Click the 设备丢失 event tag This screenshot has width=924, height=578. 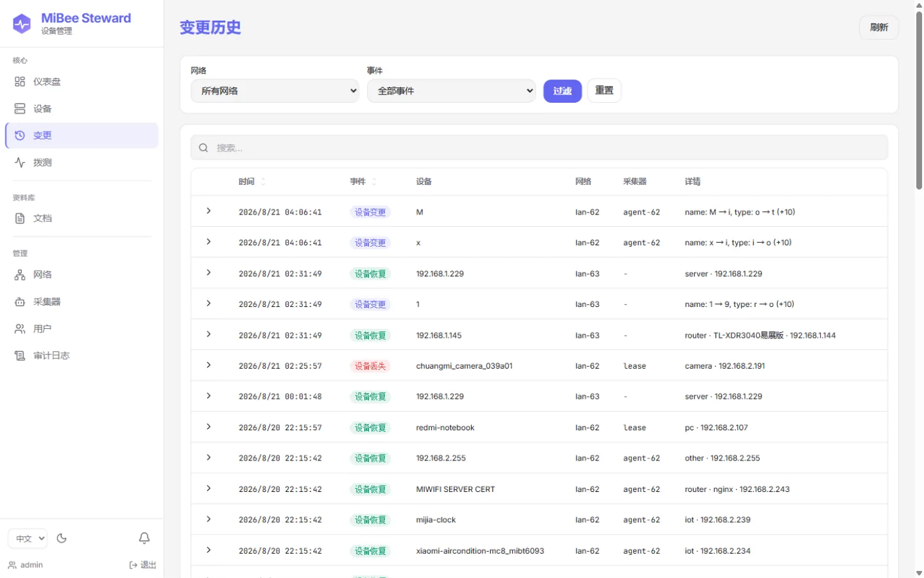point(370,366)
